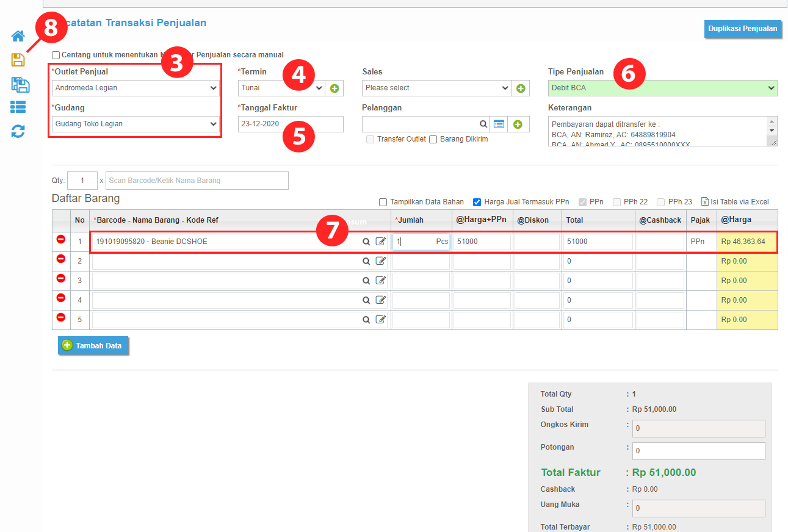Image resolution: width=788 pixels, height=532 pixels.
Task: Click row 1 Total field 51000
Action: coord(598,242)
